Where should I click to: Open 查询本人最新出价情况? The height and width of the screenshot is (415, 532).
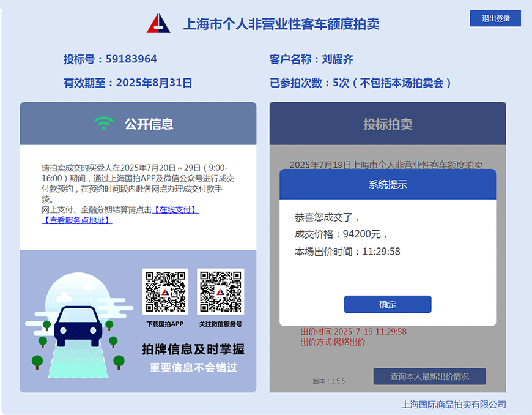[x=429, y=376]
